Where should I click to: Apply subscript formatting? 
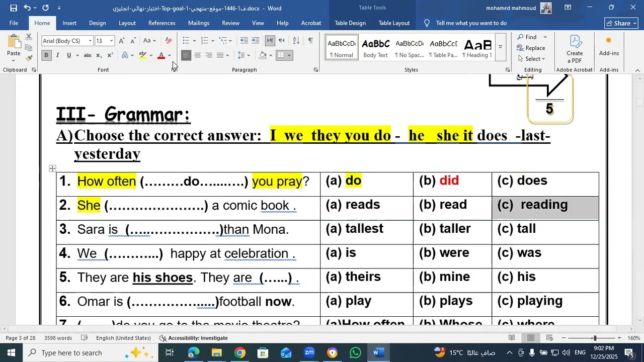pyautogui.click(x=99, y=55)
